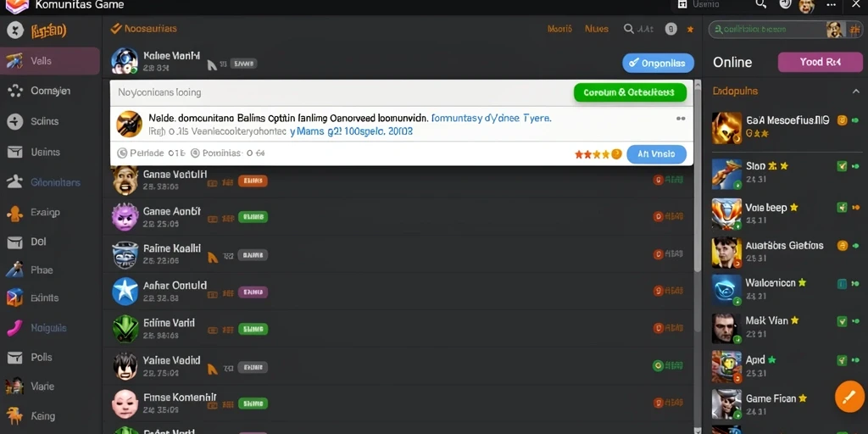Screen dimensions: 868x434
Task: Click the green status on Yaine Vedidd row
Action: (x=668, y=365)
